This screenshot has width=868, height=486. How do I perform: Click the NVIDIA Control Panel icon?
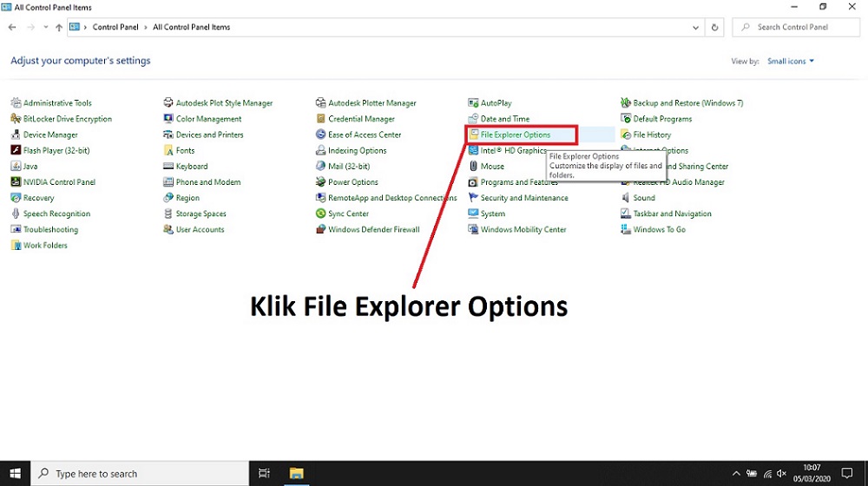point(16,181)
